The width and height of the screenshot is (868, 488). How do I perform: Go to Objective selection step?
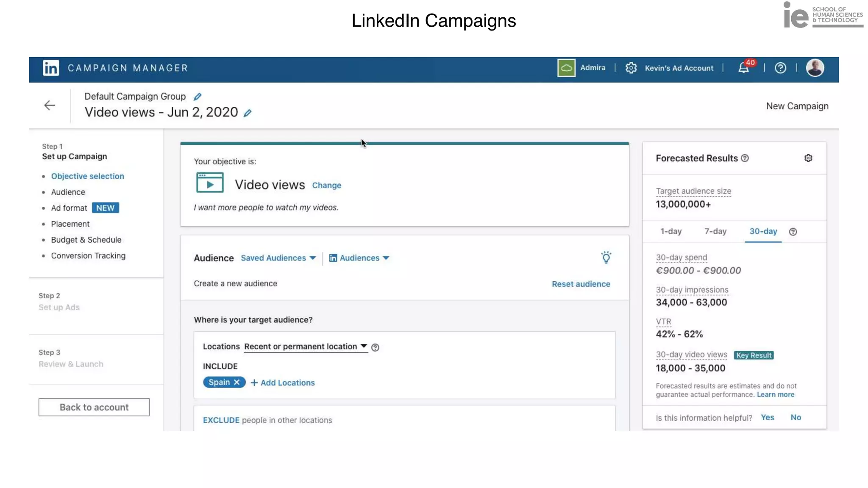(x=88, y=176)
